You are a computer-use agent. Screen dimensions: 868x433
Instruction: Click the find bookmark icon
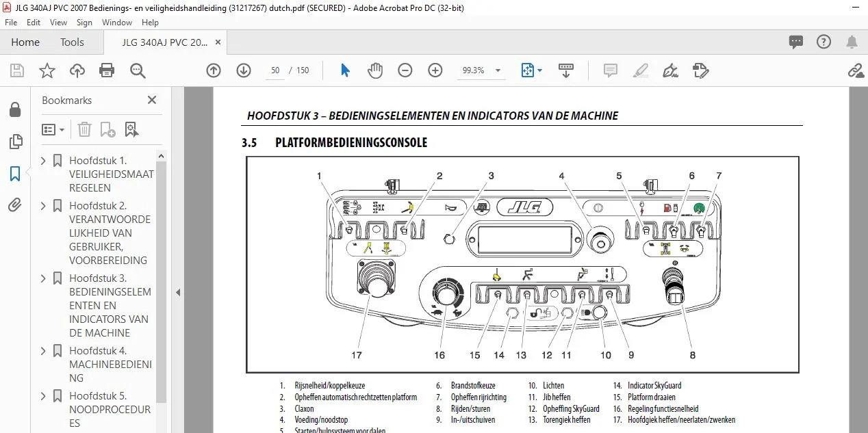click(131, 129)
